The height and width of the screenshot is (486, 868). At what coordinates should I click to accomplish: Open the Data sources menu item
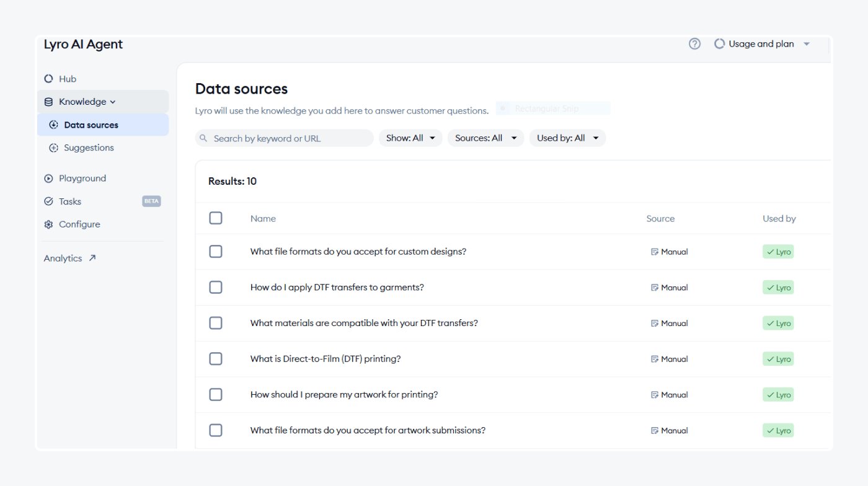coord(91,125)
